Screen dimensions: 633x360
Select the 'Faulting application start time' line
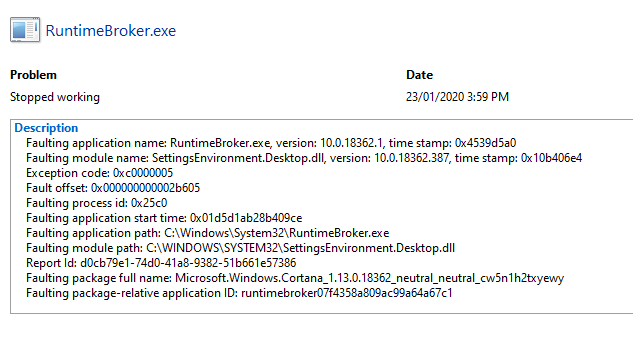pyautogui.click(x=164, y=218)
